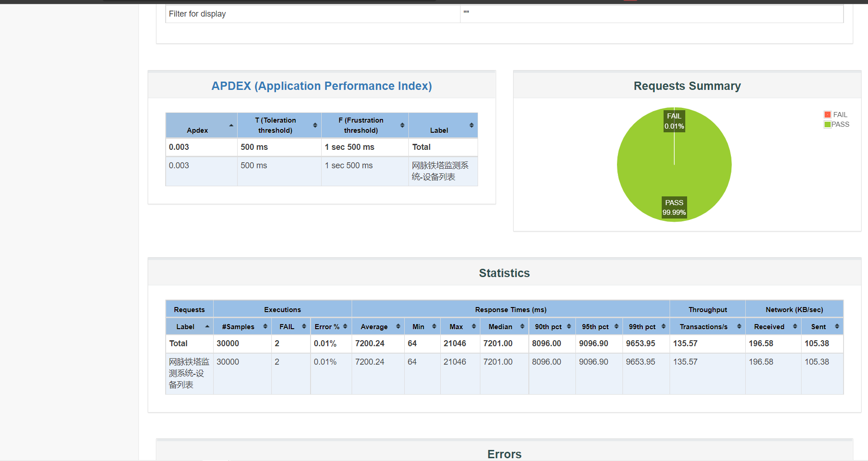Image resolution: width=868 pixels, height=461 pixels.
Task: Click 'Total' label in the APDEX table
Action: pyautogui.click(x=421, y=147)
